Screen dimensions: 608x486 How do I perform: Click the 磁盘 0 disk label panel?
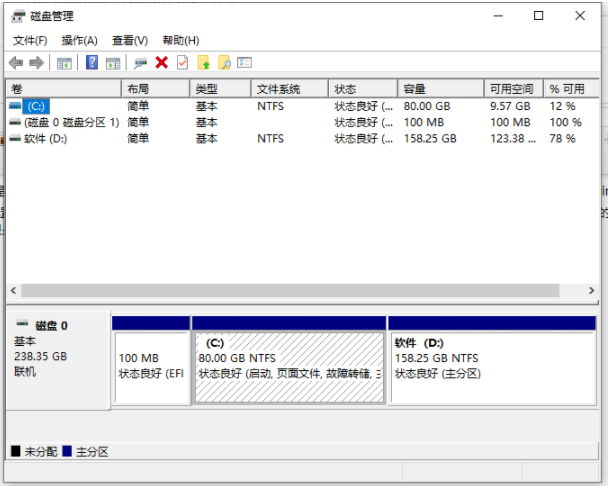[x=58, y=358]
